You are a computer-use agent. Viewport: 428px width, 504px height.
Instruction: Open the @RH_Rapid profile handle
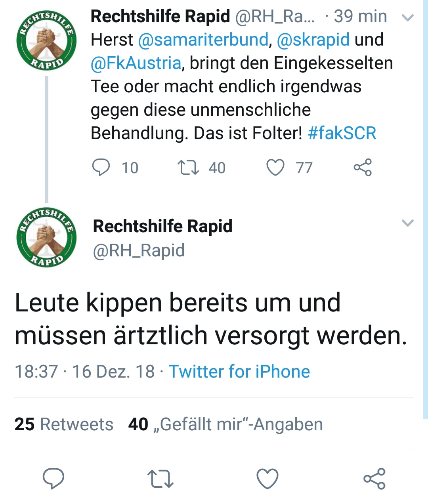pos(139,251)
